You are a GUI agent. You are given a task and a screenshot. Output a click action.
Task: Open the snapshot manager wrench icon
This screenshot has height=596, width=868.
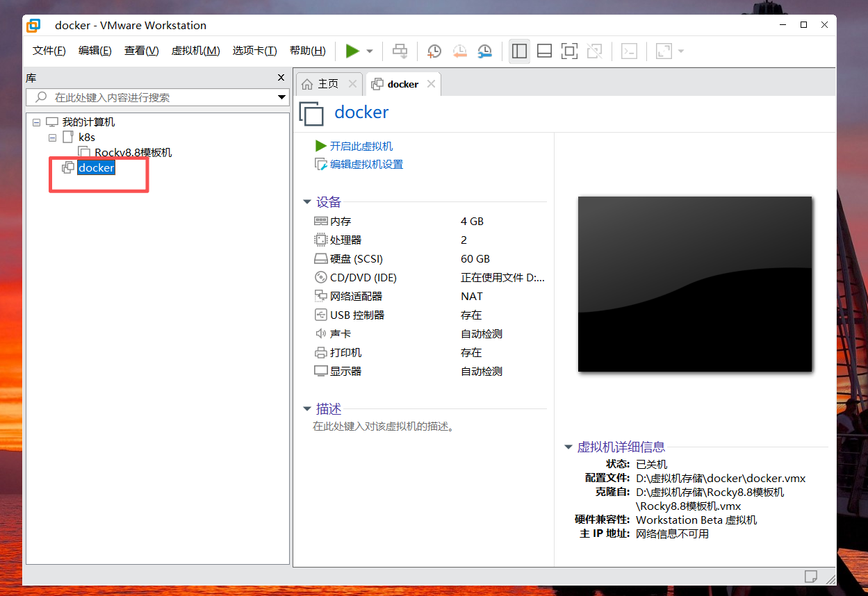coord(484,51)
